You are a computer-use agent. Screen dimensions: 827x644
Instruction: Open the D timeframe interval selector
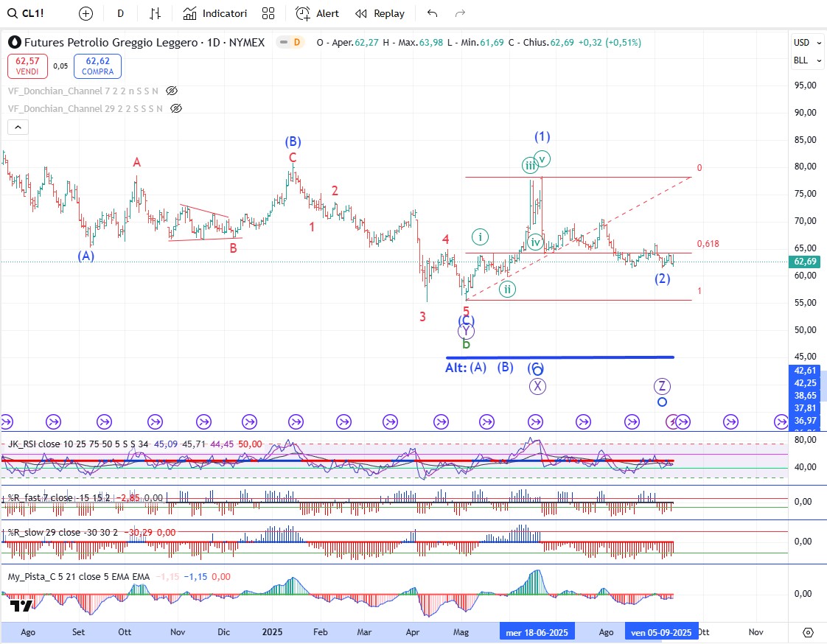tap(120, 13)
